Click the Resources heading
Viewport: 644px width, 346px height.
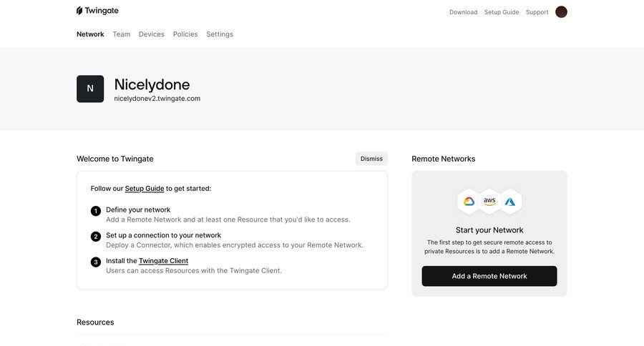coord(95,322)
